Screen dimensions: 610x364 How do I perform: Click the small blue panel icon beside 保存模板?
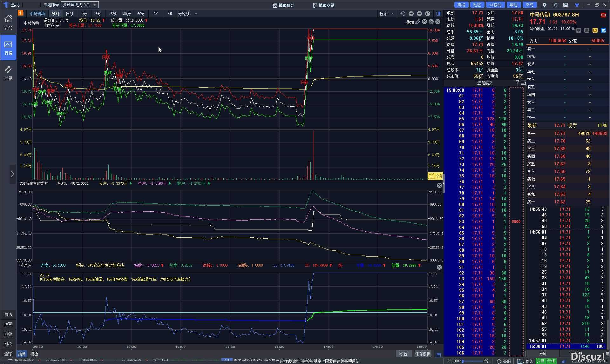[x=439, y=354]
